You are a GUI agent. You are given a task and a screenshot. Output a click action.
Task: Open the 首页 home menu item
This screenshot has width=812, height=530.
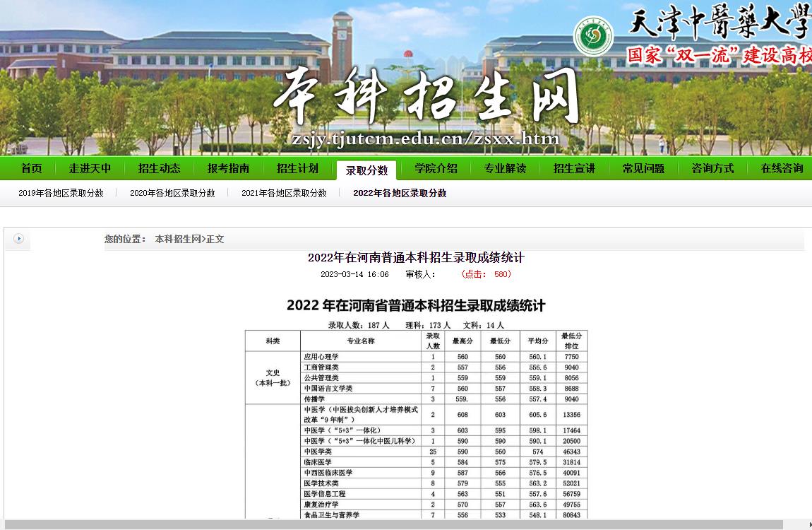click(x=31, y=169)
